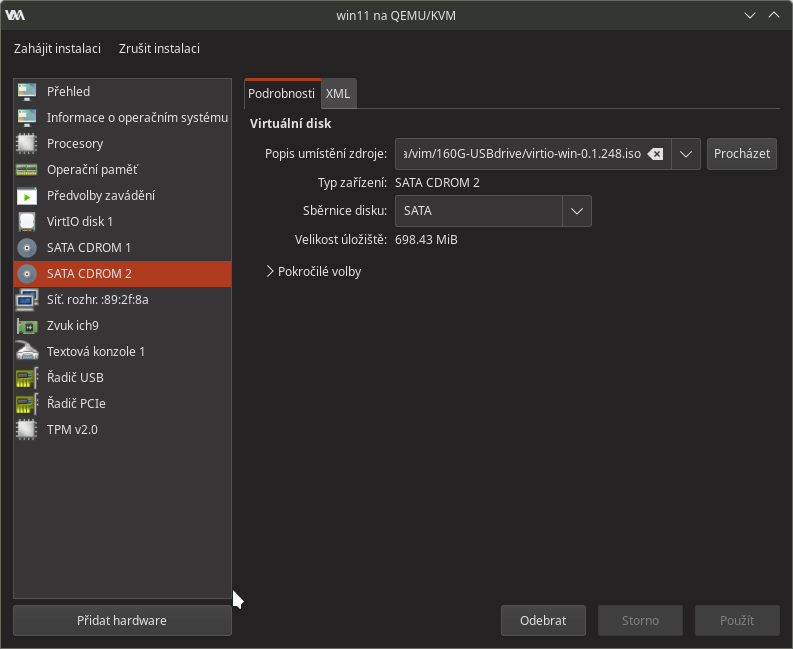The image size is (793, 649).
Task: Switch to the Podrobnosti tab
Action: point(282,94)
